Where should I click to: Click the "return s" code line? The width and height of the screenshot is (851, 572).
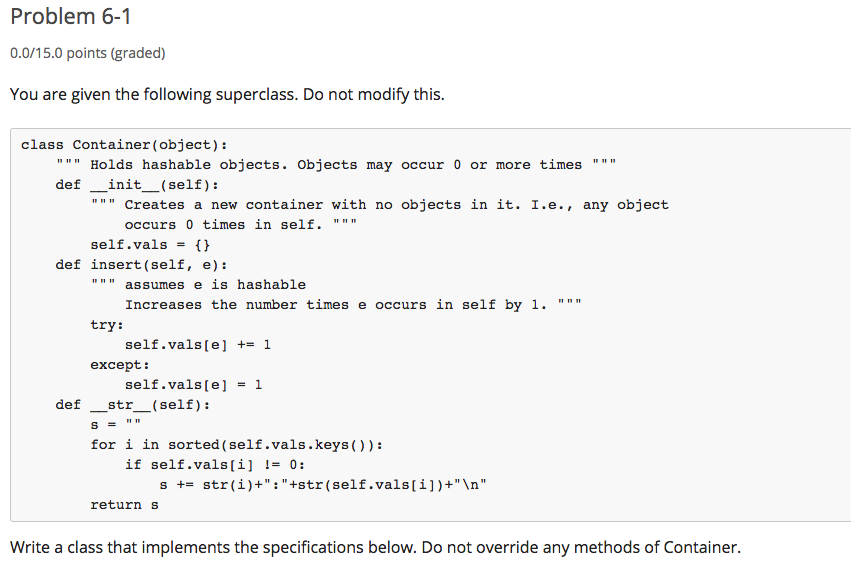click(x=124, y=505)
